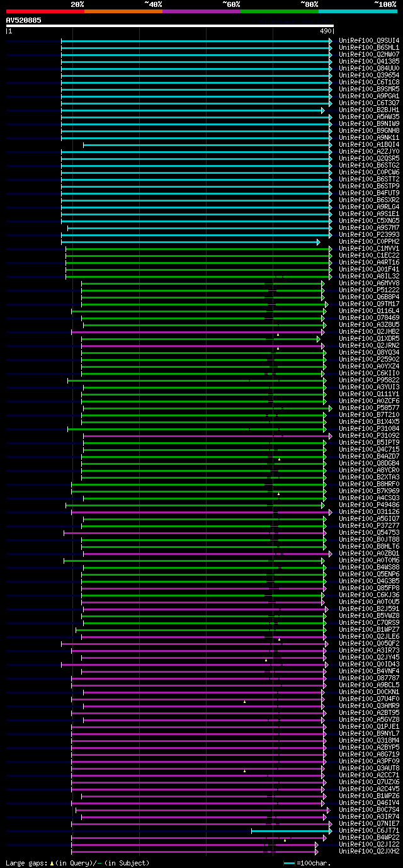Select the UniRef100_B6STG2 label
The image size is (403, 868).
click(369, 165)
